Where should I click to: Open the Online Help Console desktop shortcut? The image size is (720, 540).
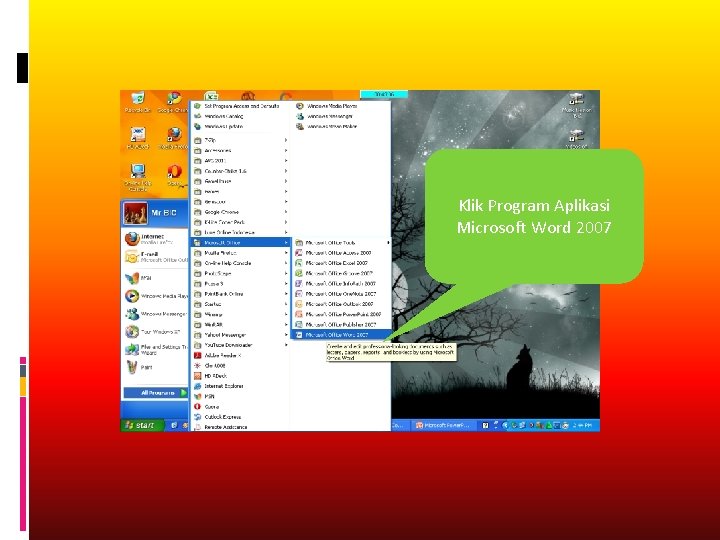(138, 177)
